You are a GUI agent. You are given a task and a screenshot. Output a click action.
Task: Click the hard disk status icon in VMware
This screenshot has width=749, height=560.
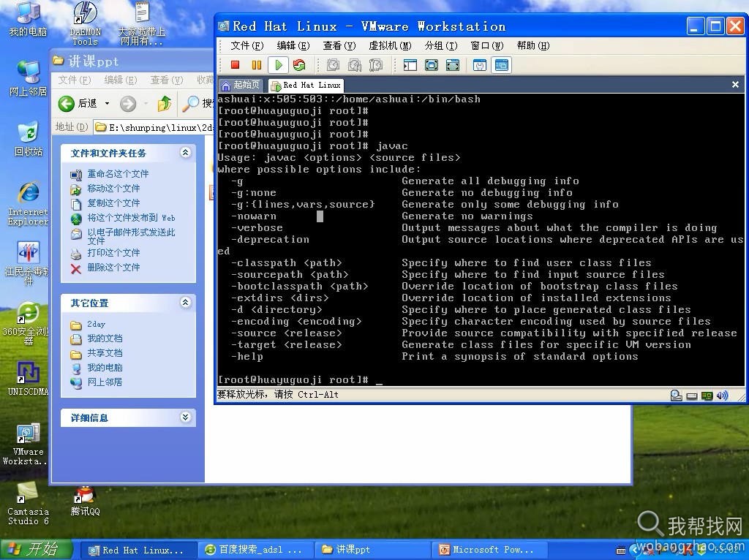[x=676, y=396]
